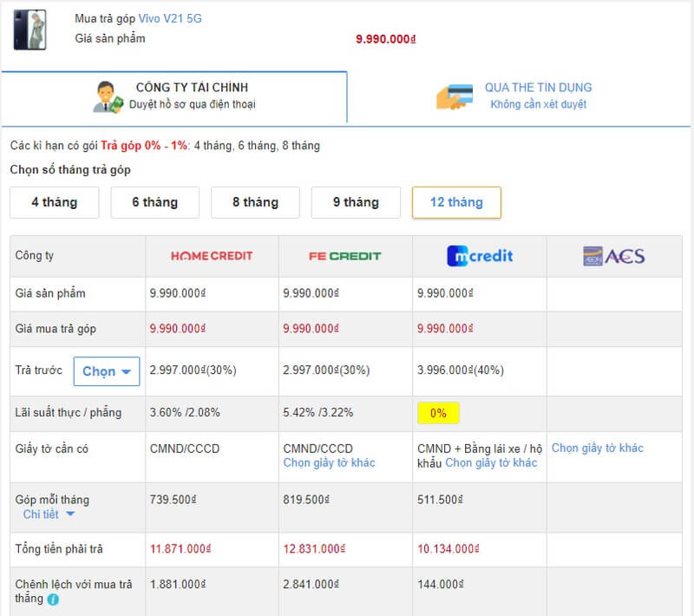Click difference amount 1.881.000đ
Image resolution: width=694 pixels, height=616 pixels.
point(178,585)
